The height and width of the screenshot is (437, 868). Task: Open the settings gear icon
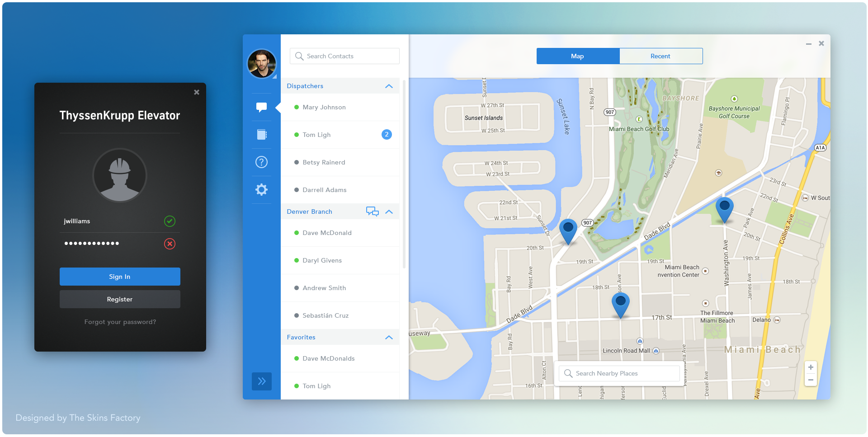(261, 189)
